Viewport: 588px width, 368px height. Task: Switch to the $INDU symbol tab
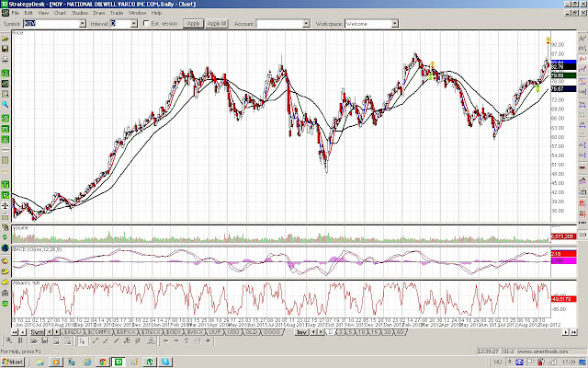pyautogui.click(x=73, y=332)
